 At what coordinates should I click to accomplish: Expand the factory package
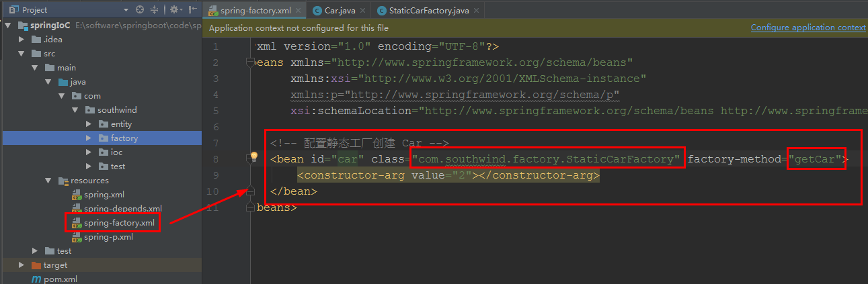click(89, 138)
